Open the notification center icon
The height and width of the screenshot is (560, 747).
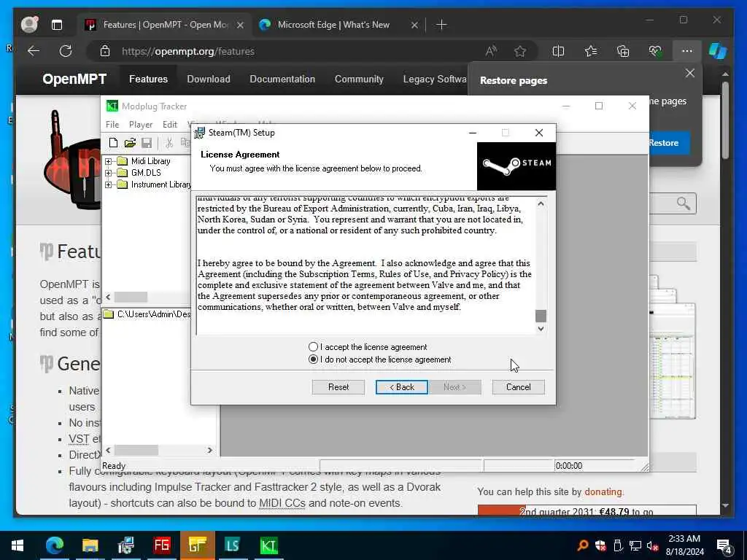724,545
